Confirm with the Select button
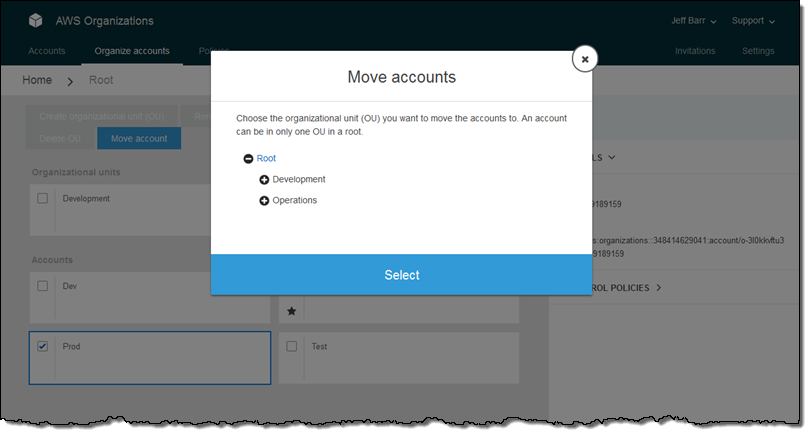The height and width of the screenshot is (435, 810). [x=401, y=275]
